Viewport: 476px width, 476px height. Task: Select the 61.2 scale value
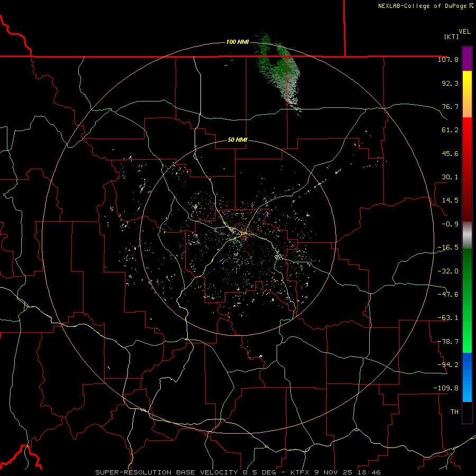pos(450,130)
